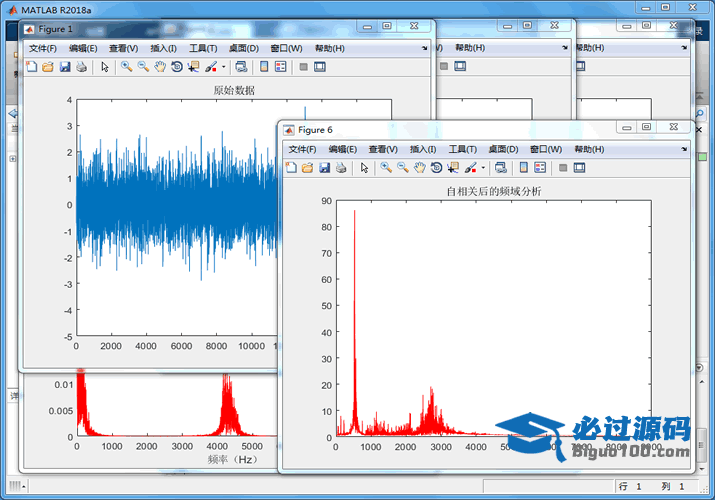This screenshot has width=715, height=500.
Task: Open brush options dropdown arrow in Figure 1
Action: tap(224, 67)
